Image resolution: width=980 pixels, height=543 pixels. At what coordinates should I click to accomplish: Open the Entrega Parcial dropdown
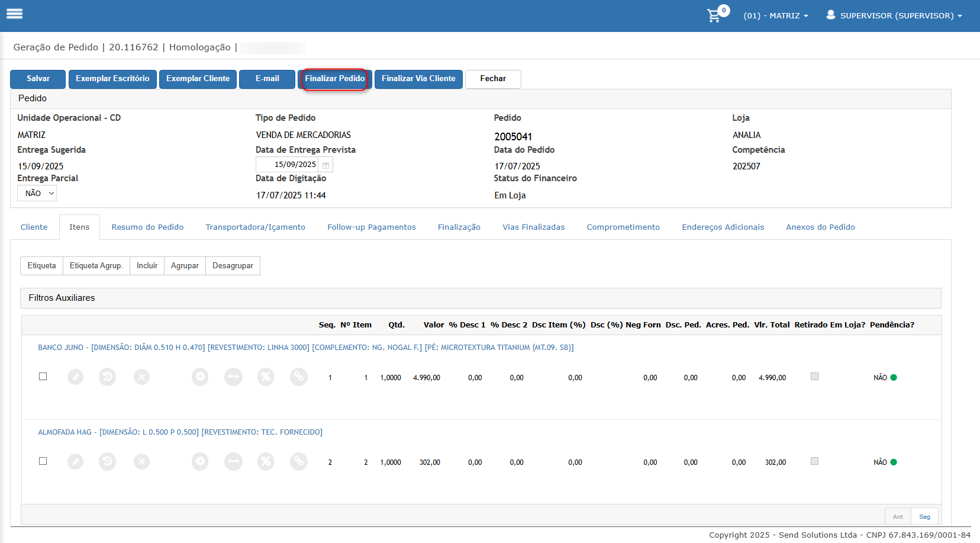coord(37,193)
